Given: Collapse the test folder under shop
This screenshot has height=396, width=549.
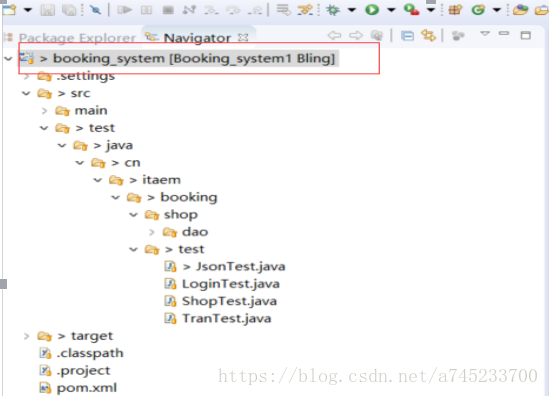Looking at the screenshot, I should (x=133, y=249).
